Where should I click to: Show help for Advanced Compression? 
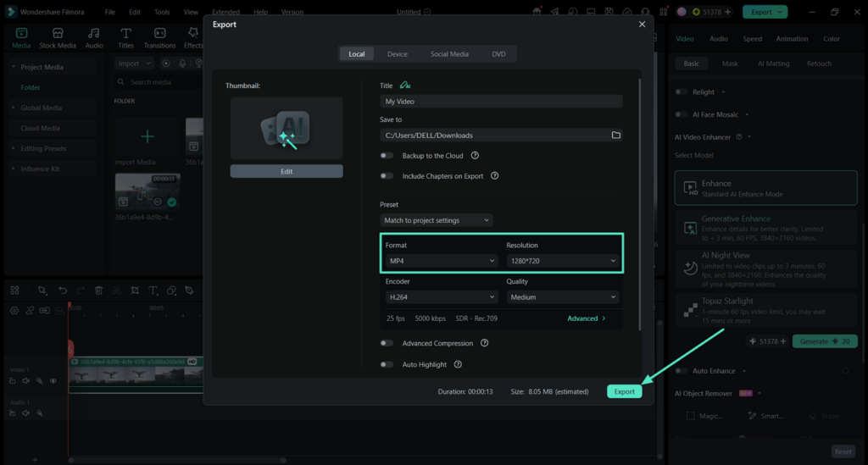[484, 343]
